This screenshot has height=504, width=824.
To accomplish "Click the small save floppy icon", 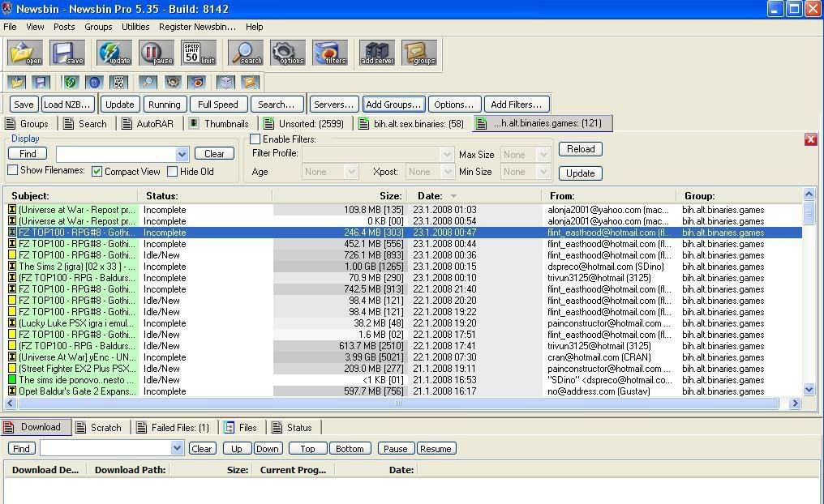I will pyautogui.click(x=41, y=82).
